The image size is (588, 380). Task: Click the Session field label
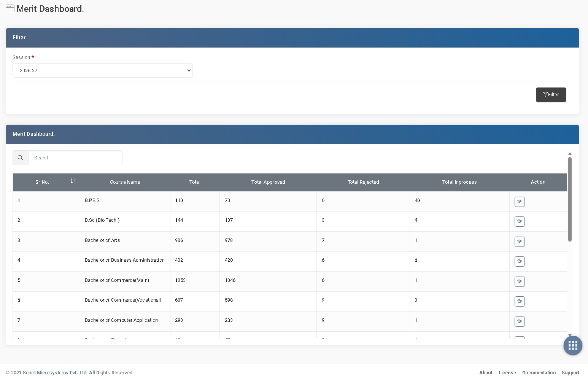(x=23, y=57)
